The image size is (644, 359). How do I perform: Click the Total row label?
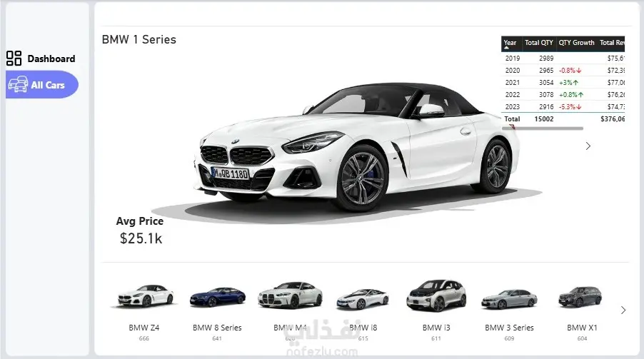[512, 118]
